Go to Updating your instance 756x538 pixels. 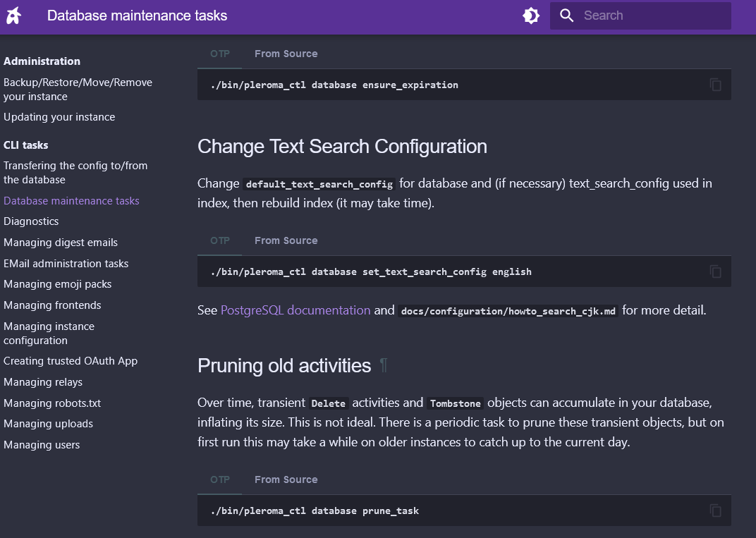pos(59,117)
